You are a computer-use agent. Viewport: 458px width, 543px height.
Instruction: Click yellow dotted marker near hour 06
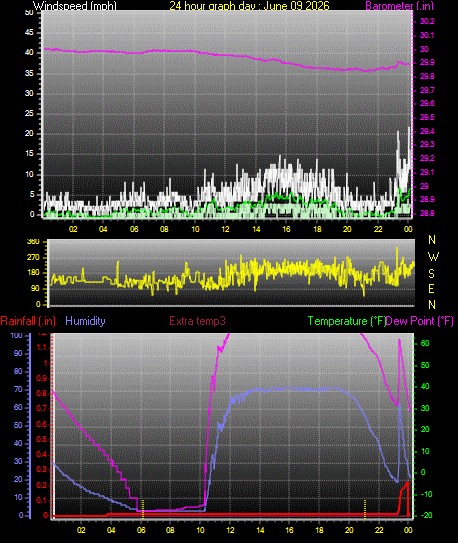point(143,509)
